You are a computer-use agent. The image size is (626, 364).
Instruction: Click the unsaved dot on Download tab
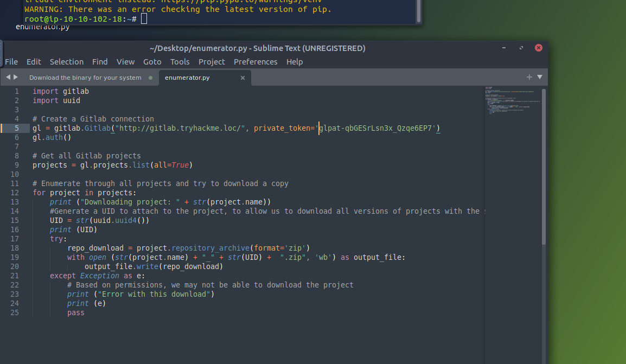(150, 78)
